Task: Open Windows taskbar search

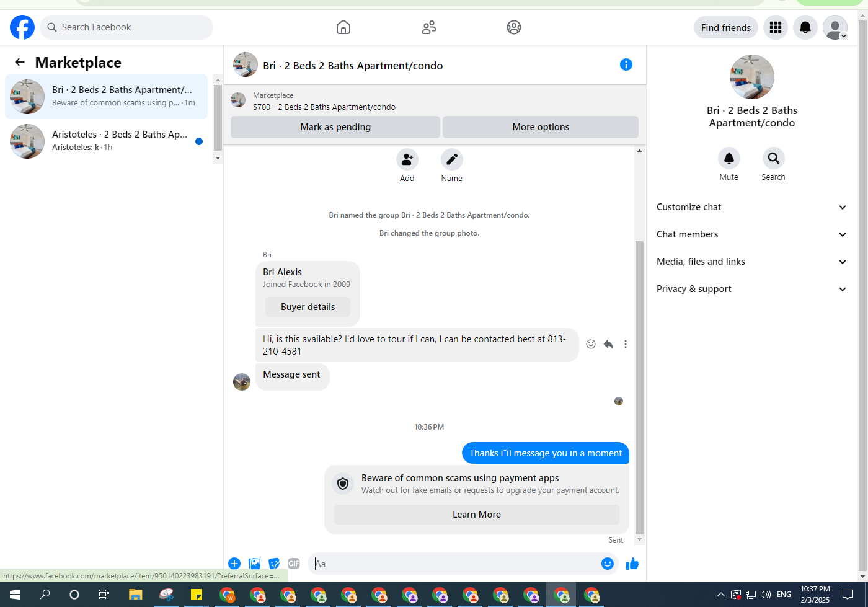Action: [x=45, y=595]
